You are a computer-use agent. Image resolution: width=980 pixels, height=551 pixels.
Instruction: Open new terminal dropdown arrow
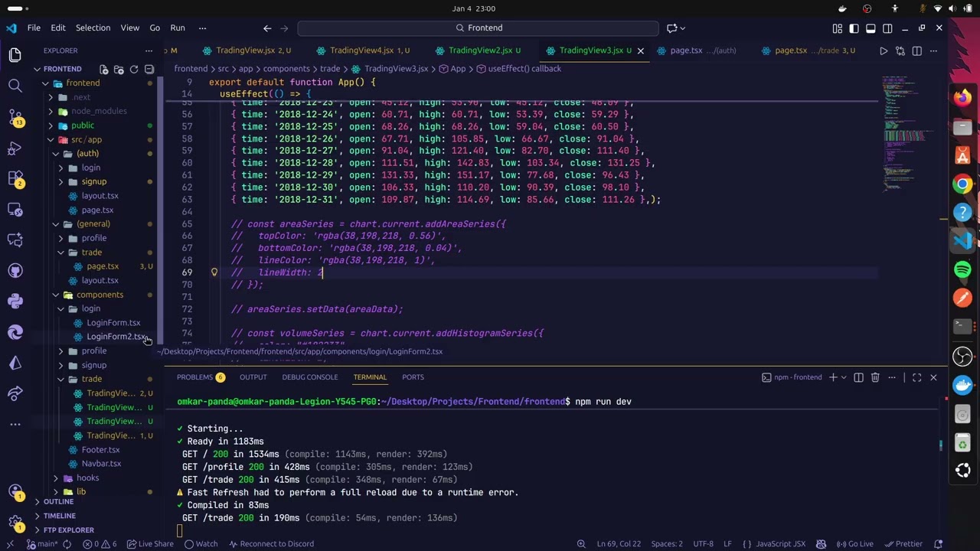pos(844,377)
